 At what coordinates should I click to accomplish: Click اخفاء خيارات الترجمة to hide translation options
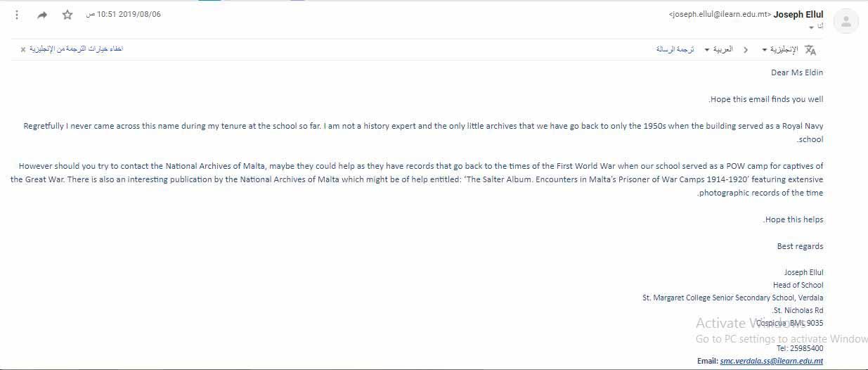[x=77, y=49]
